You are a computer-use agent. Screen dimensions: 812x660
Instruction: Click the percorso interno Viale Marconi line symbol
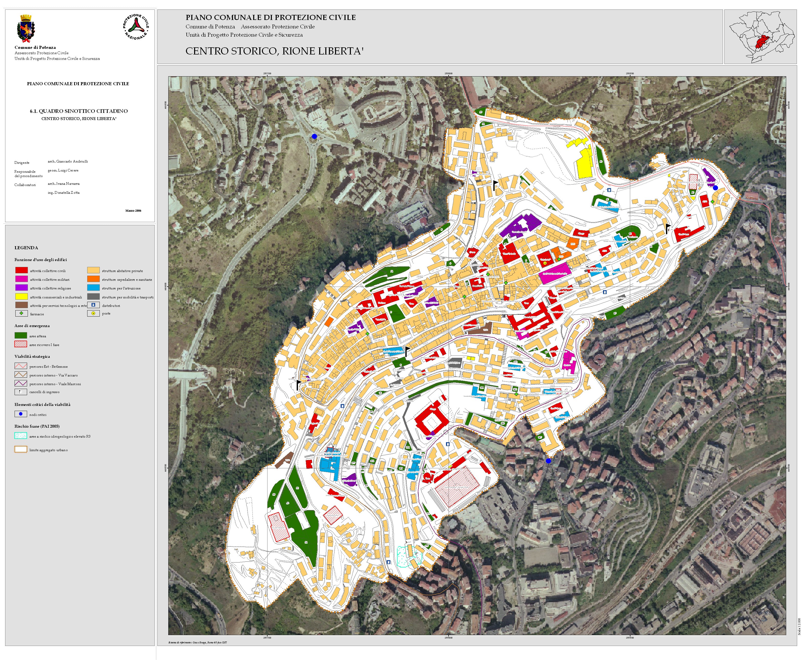tap(20, 383)
